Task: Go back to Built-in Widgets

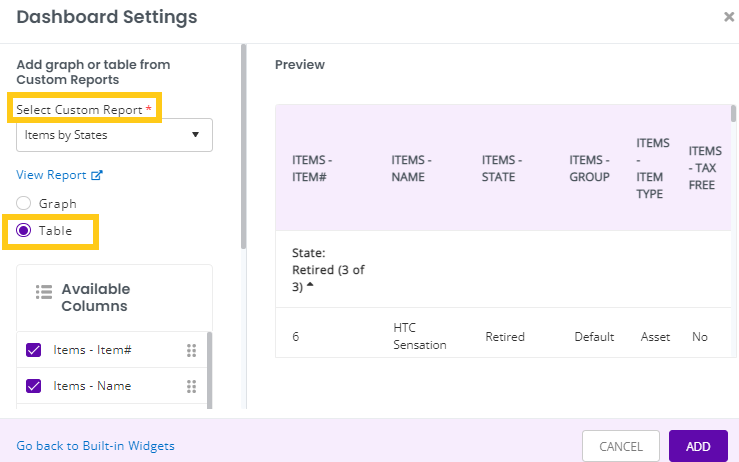Action: tap(96, 446)
